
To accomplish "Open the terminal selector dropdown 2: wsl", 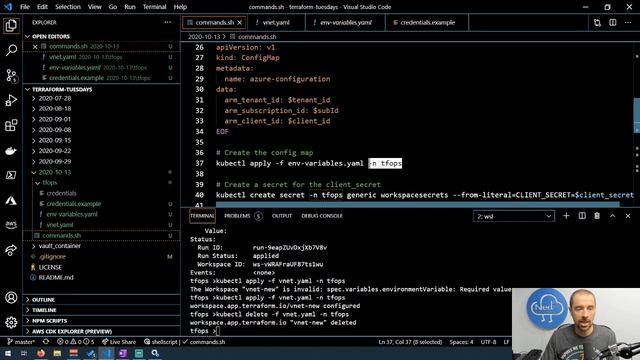I will (514, 216).
